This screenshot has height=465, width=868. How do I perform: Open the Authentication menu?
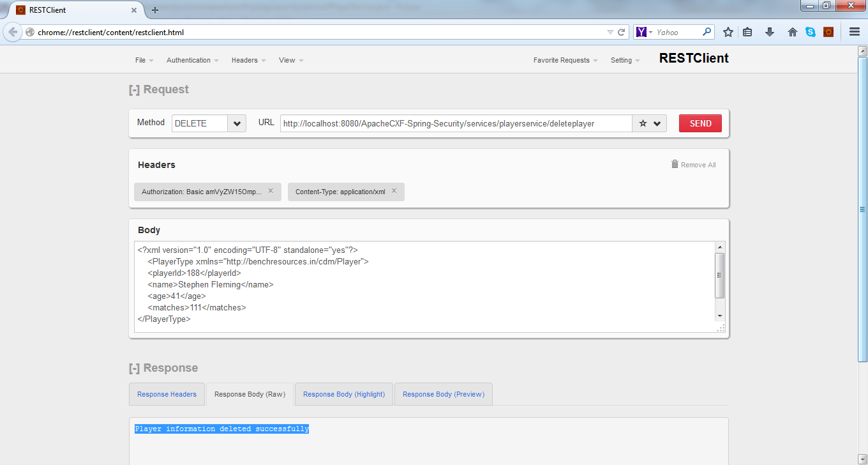pyautogui.click(x=189, y=59)
